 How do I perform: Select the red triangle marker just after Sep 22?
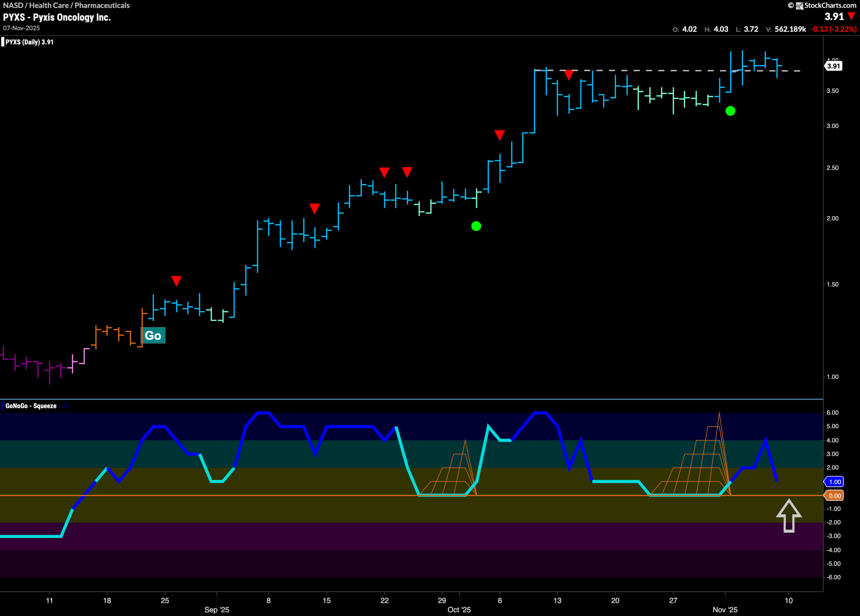(407, 172)
